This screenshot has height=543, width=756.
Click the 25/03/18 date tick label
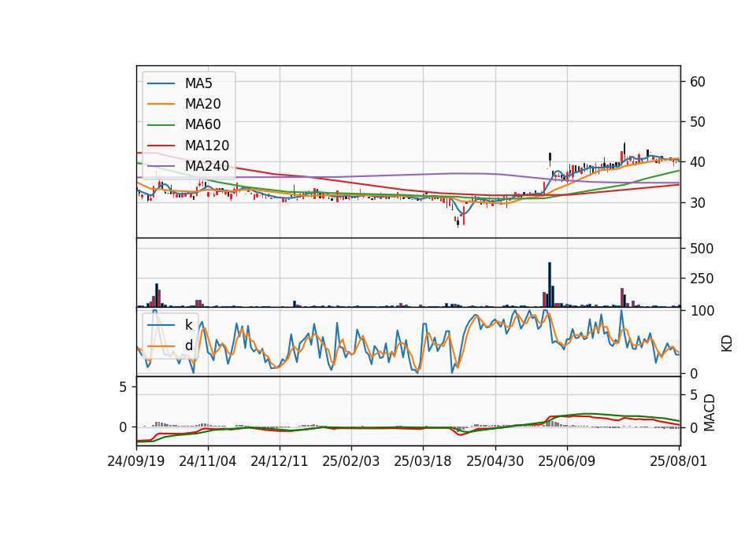pyautogui.click(x=423, y=461)
